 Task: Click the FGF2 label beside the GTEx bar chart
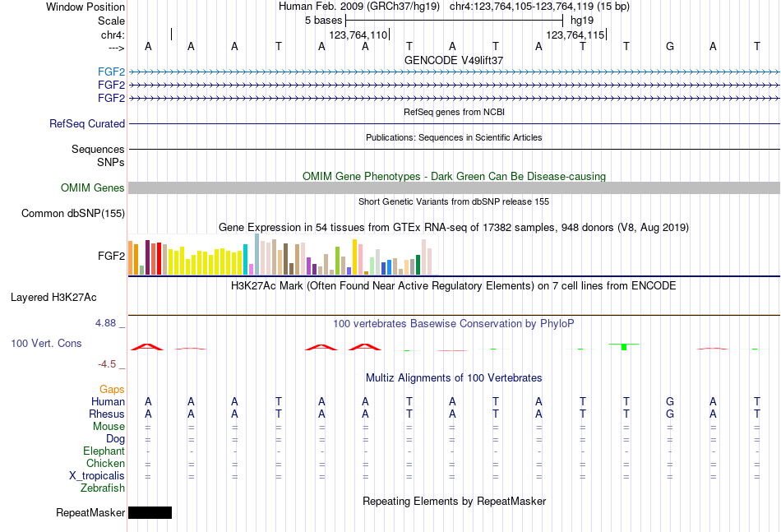tap(112, 256)
